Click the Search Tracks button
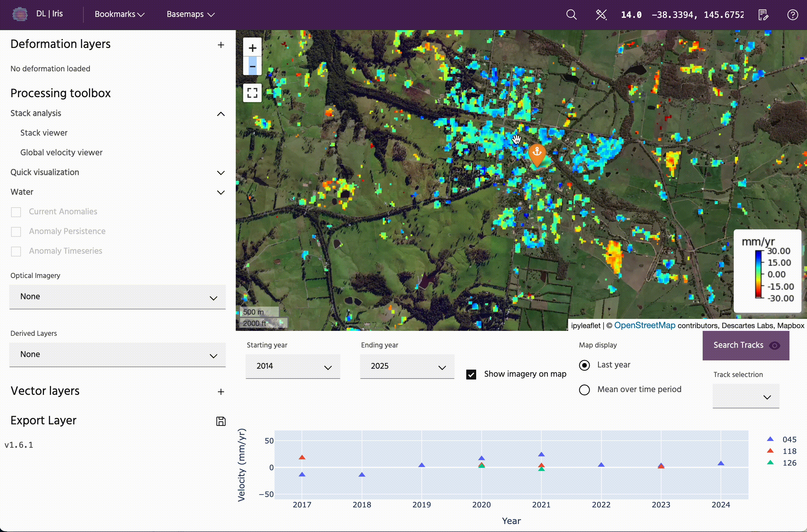The image size is (807, 532). click(745, 345)
